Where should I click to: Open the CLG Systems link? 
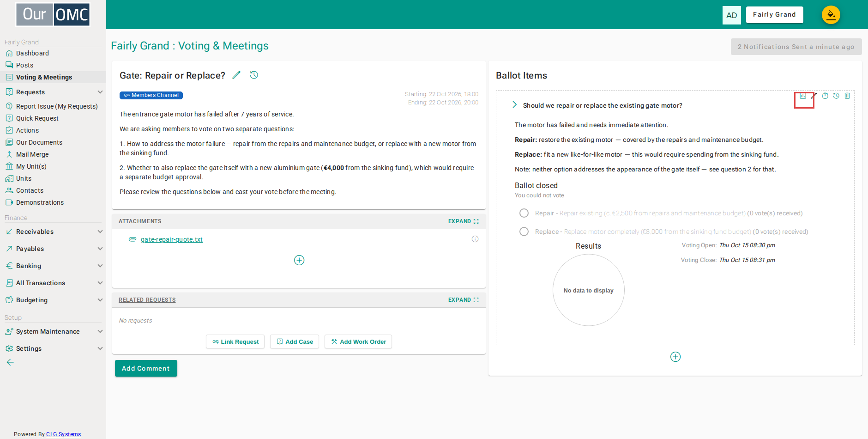click(64, 434)
